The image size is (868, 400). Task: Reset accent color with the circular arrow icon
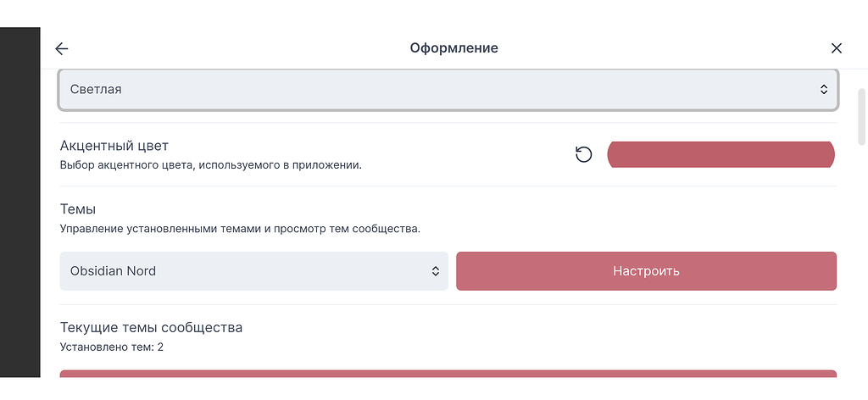coord(583,154)
